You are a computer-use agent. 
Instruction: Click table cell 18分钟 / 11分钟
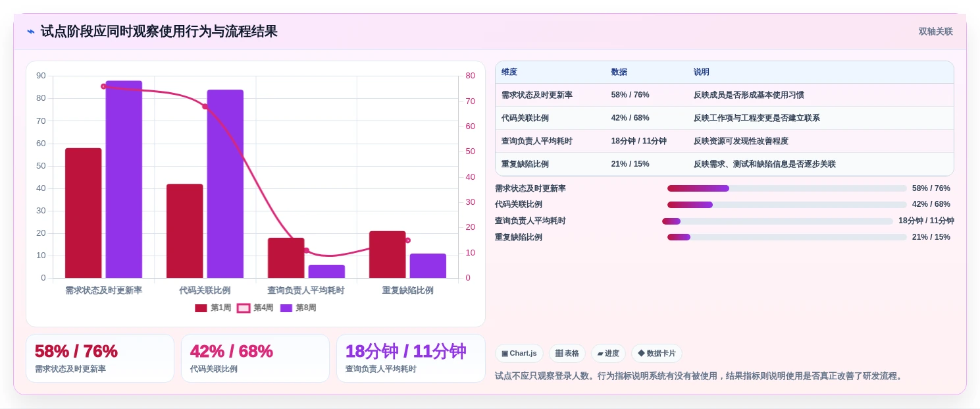pyautogui.click(x=638, y=141)
